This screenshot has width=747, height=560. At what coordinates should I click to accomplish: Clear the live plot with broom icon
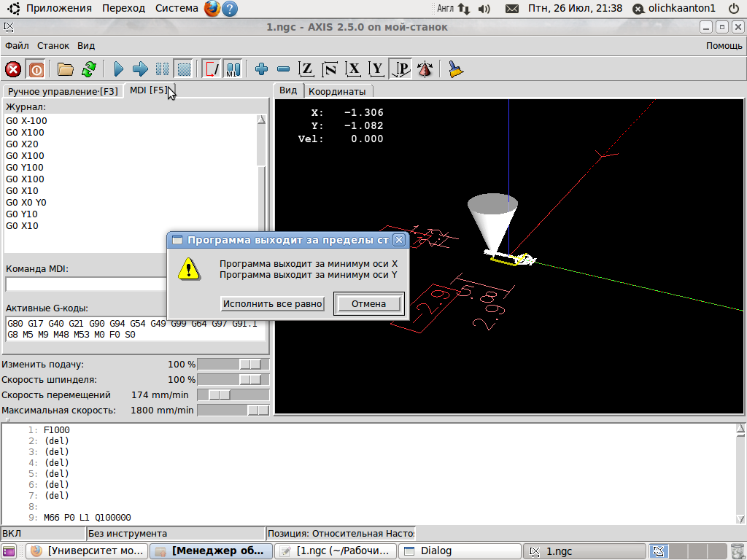pyautogui.click(x=456, y=69)
